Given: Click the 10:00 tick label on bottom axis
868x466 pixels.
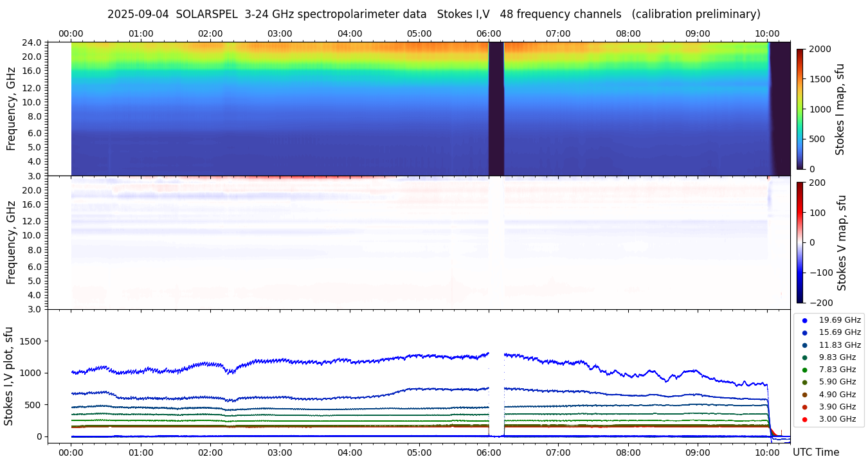Looking at the screenshot, I should [767, 453].
